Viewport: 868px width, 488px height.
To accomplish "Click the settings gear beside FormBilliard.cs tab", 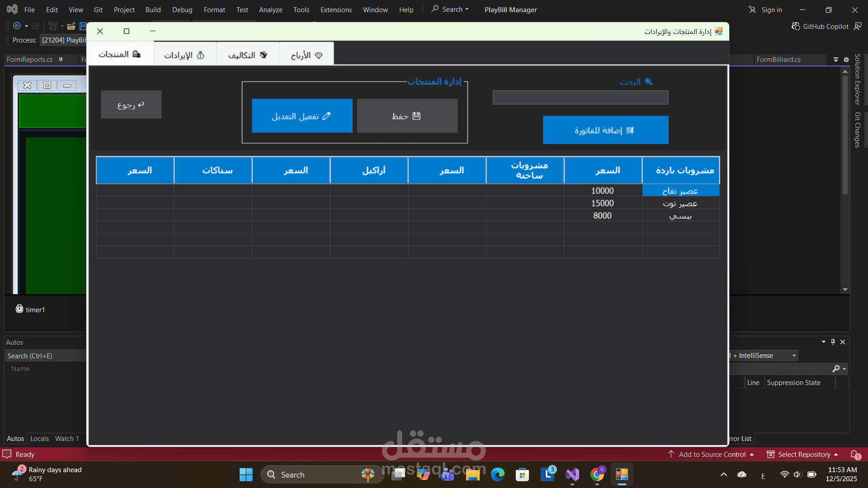I will click(x=846, y=60).
